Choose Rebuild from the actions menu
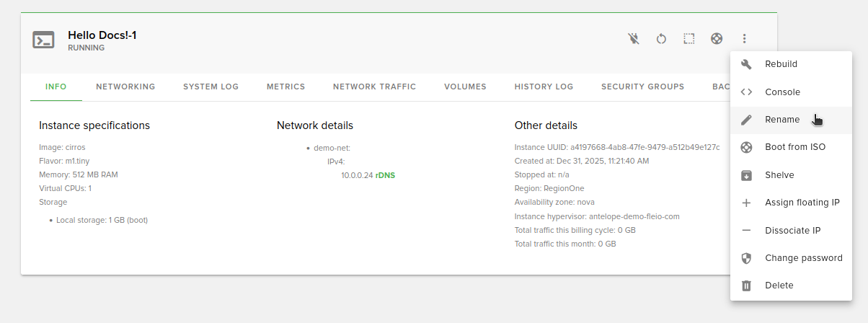This screenshot has height=323, width=868. coord(781,64)
